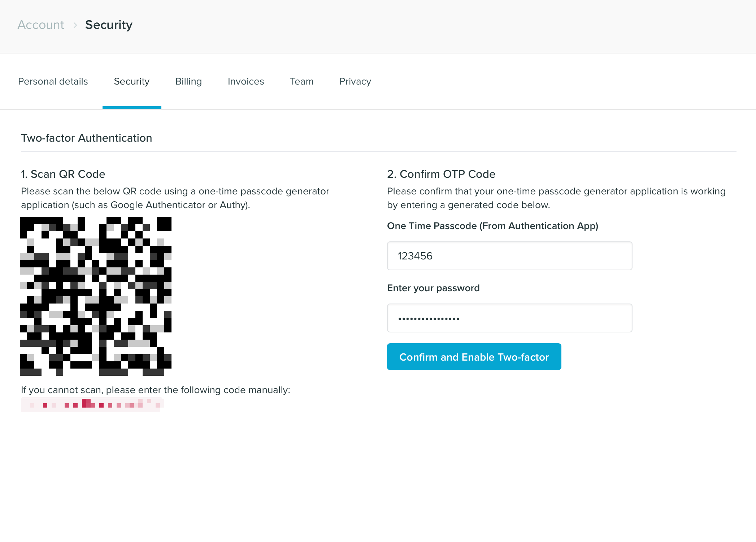Open the Team tab
The height and width of the screenshot is (542, 756).
(x=301, y=81)
